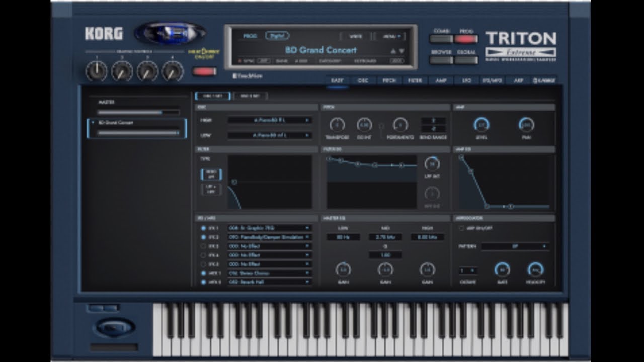Open arpeggiator Octave dropdown
Screen dimensions: 644x362
(x=468, y=270)
